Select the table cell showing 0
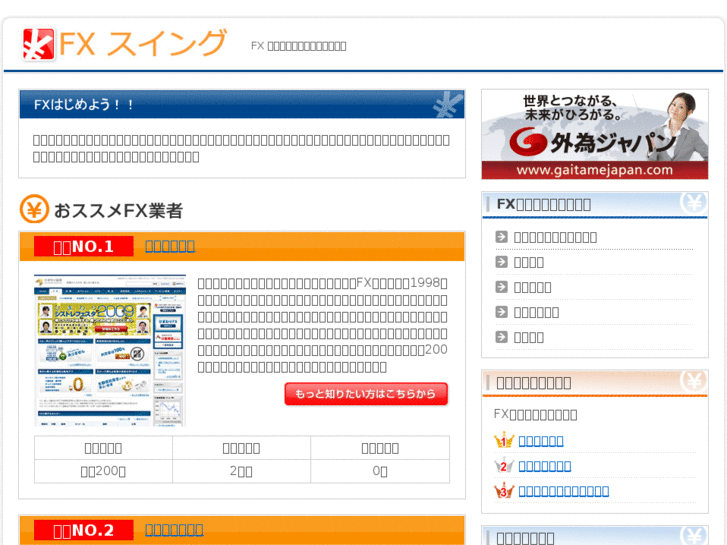Viewport: 727px width, 545px height. [x=380, y=471]
